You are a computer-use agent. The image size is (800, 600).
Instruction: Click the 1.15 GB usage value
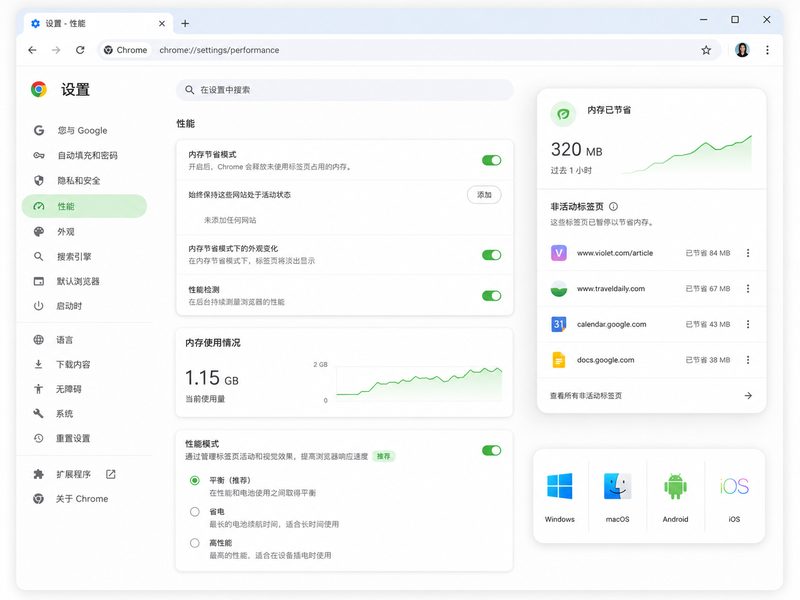click(212, 378)
